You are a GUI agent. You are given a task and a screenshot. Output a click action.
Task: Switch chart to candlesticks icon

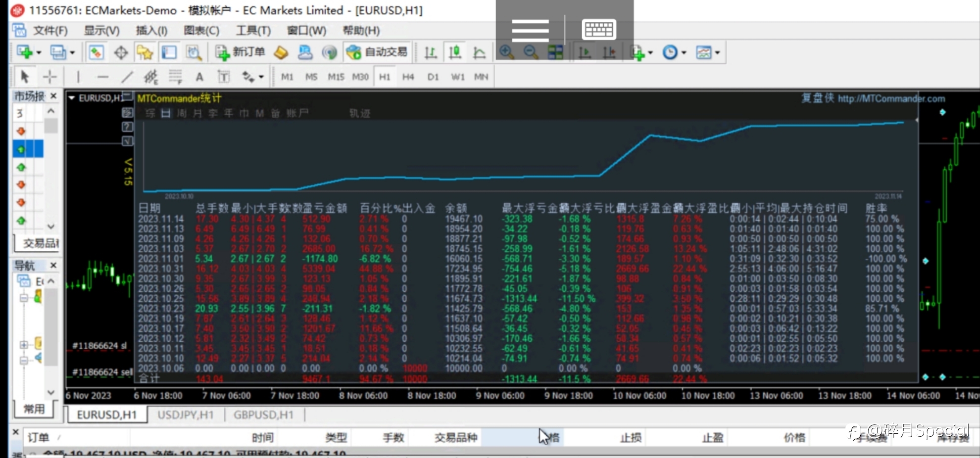(x=455, y=52)
